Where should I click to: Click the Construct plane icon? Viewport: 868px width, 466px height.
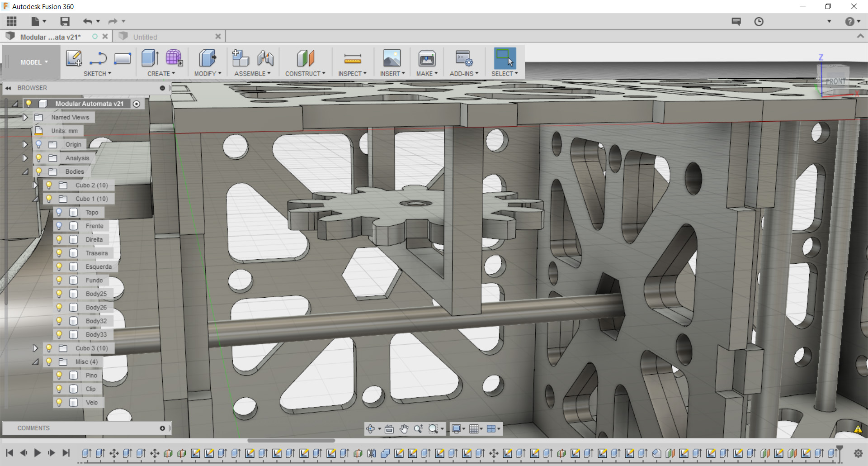click(x=305, y=58)
